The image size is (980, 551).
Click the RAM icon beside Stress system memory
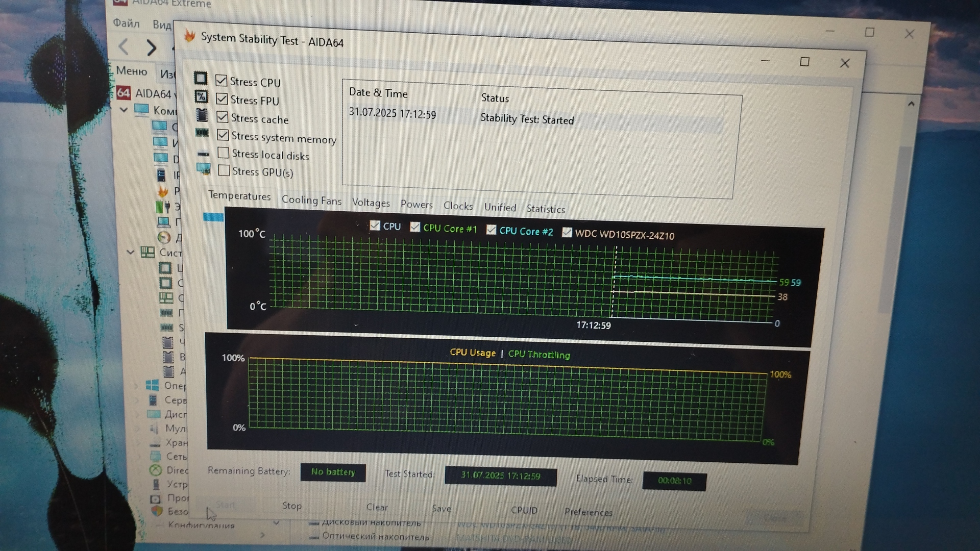coord(202,133)
